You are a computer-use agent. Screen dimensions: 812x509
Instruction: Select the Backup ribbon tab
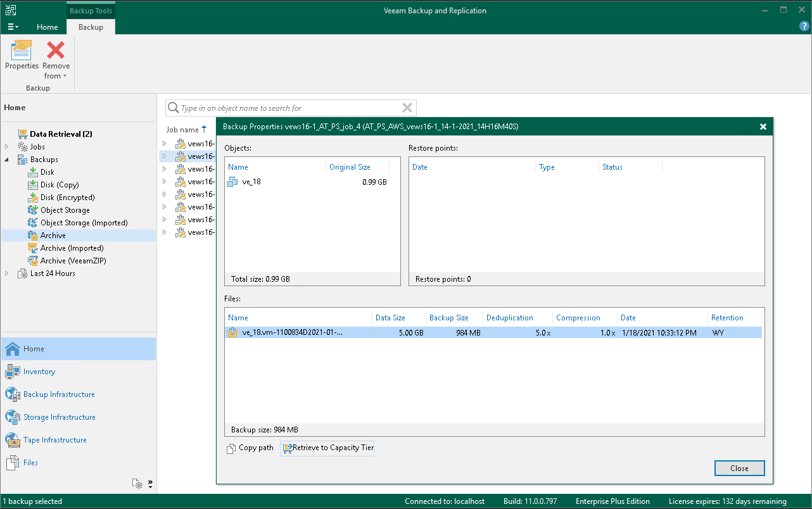(x=91, y=27)
